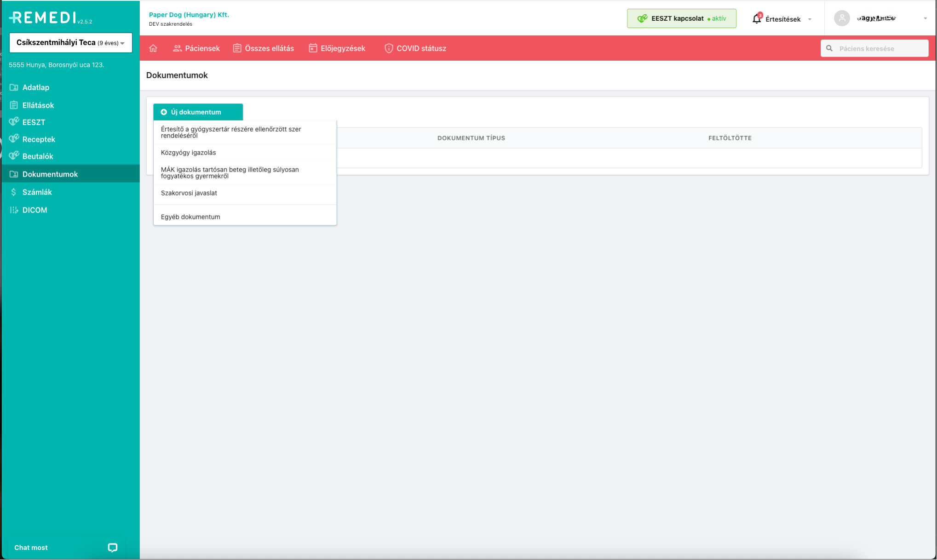This screenshot has height=560, width=937.
Task: Go to Előjegyzések in the top navigation
Action: pos(337,48)
